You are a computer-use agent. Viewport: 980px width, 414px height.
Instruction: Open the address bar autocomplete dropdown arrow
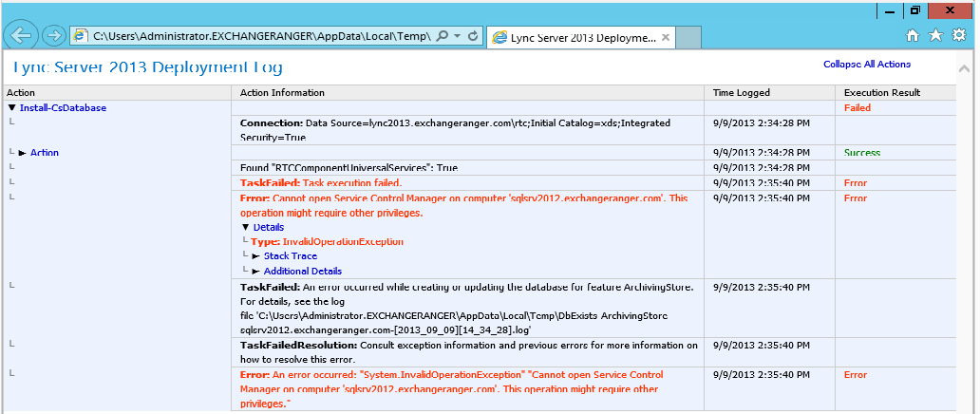[x=458, y=36]
